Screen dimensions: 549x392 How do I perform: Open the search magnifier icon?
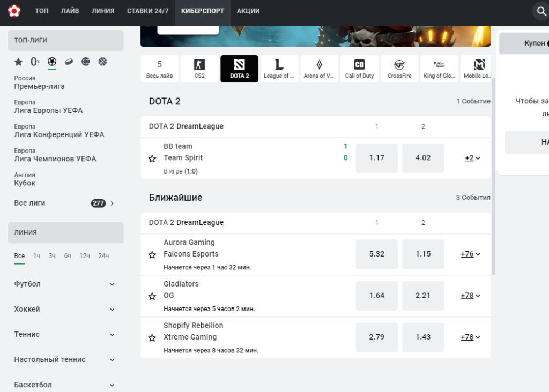[x=541, y=12]
